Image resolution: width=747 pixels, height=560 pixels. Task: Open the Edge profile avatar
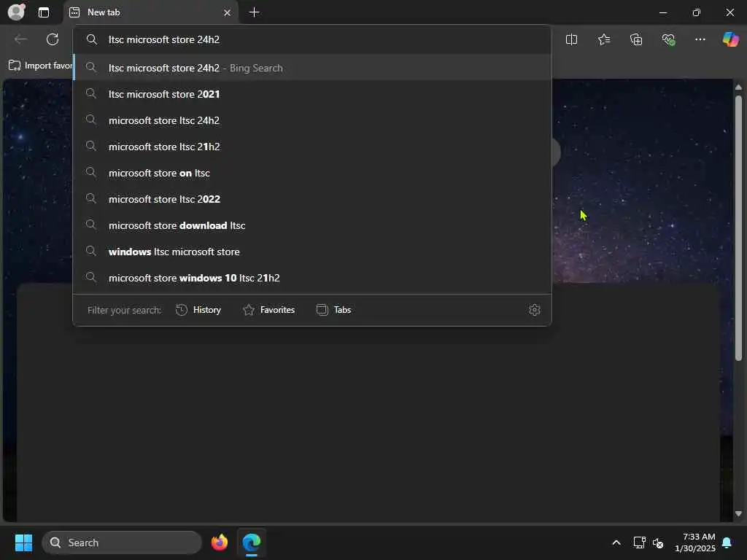click(x=16, y=12)
